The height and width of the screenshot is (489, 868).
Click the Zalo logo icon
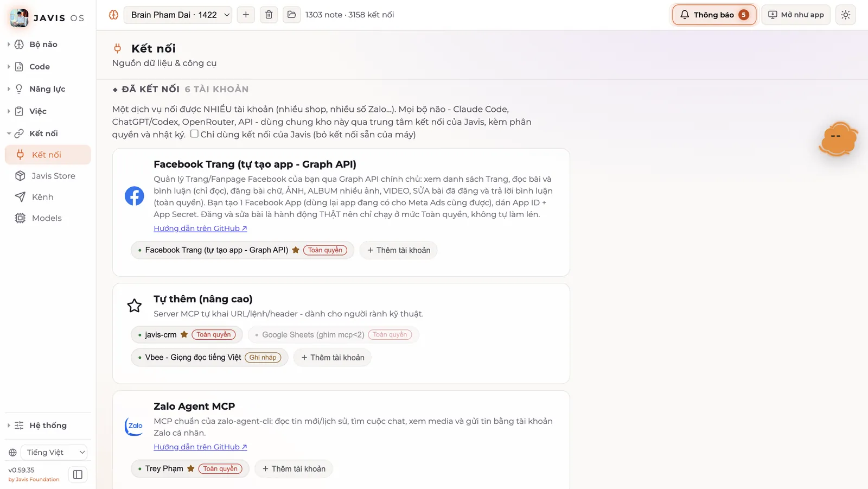click(135, 426)
